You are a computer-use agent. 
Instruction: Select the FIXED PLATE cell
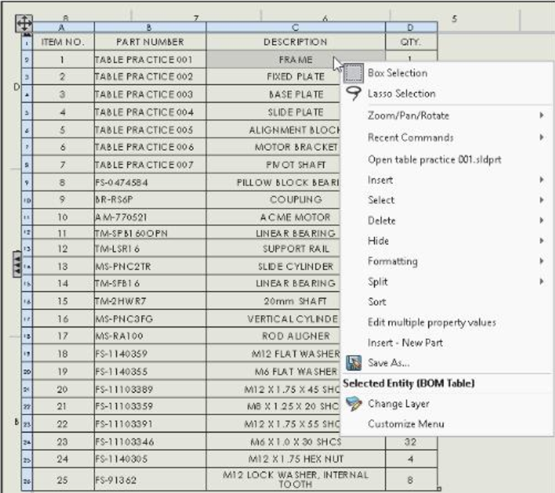(x=273, y=76)
